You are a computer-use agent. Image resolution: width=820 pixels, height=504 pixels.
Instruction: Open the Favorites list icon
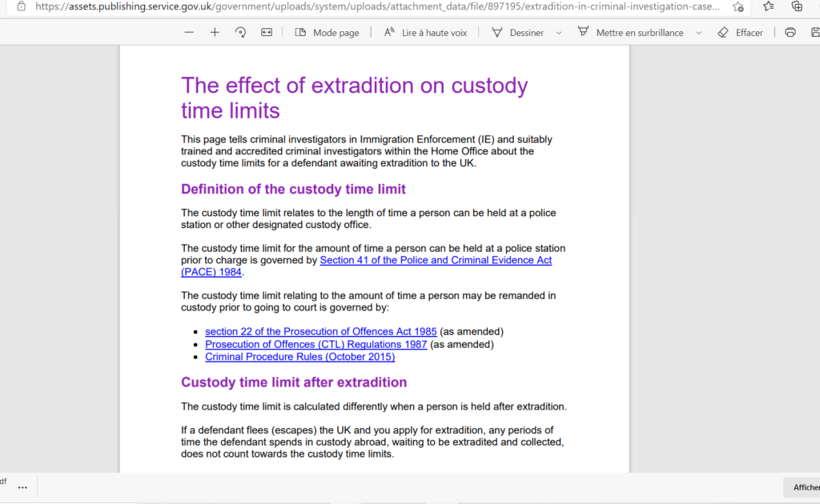(x=768, y=6)
